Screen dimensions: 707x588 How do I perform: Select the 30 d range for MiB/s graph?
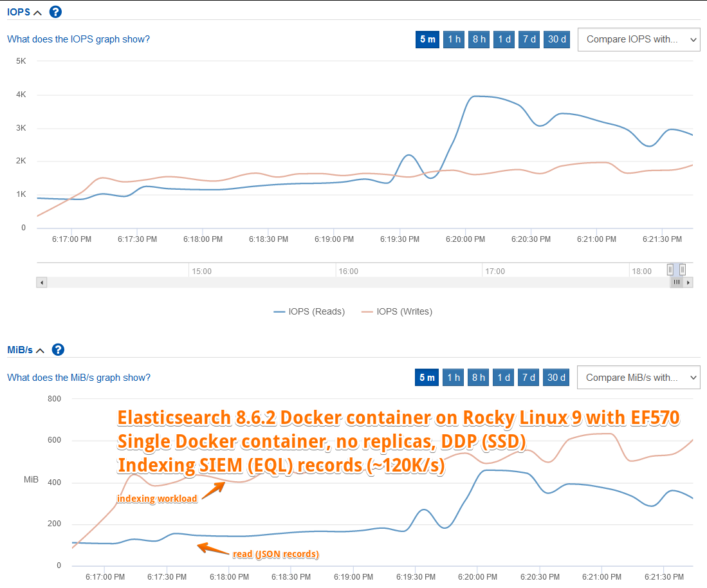556,378
